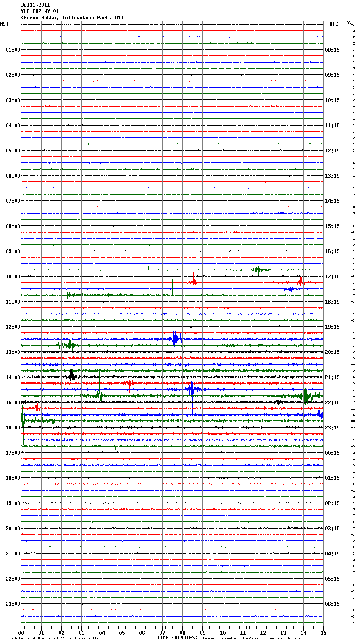Select the 23:15 UTC time label
Screen dimensions: 357x644
332,428
